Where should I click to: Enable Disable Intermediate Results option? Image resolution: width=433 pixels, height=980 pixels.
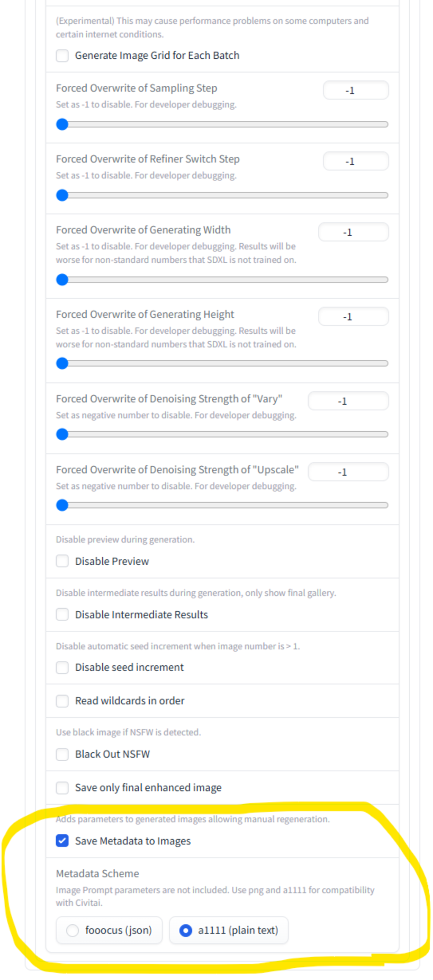62,614
